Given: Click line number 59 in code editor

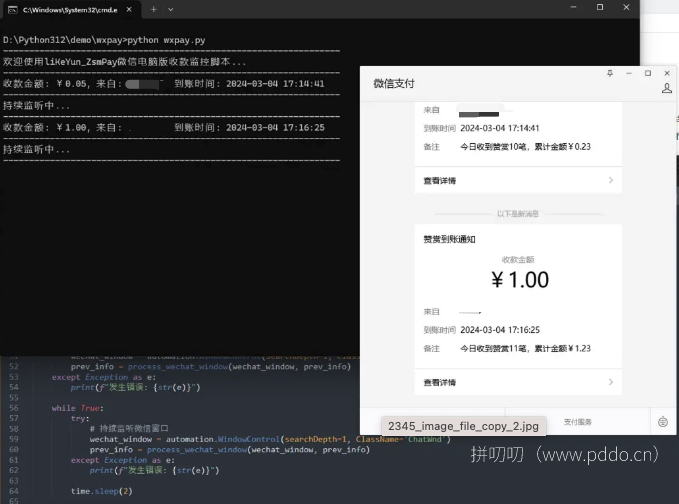Looking at the screenshot, I should click(14, 439).
